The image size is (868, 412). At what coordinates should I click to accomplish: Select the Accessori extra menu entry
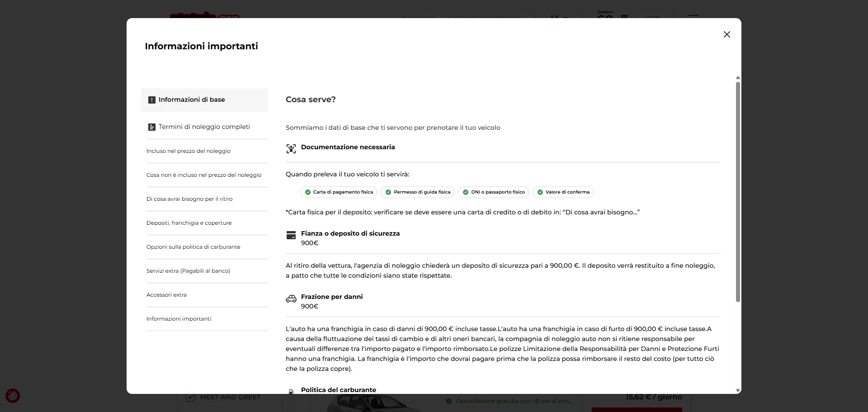[x=166, y=295]
